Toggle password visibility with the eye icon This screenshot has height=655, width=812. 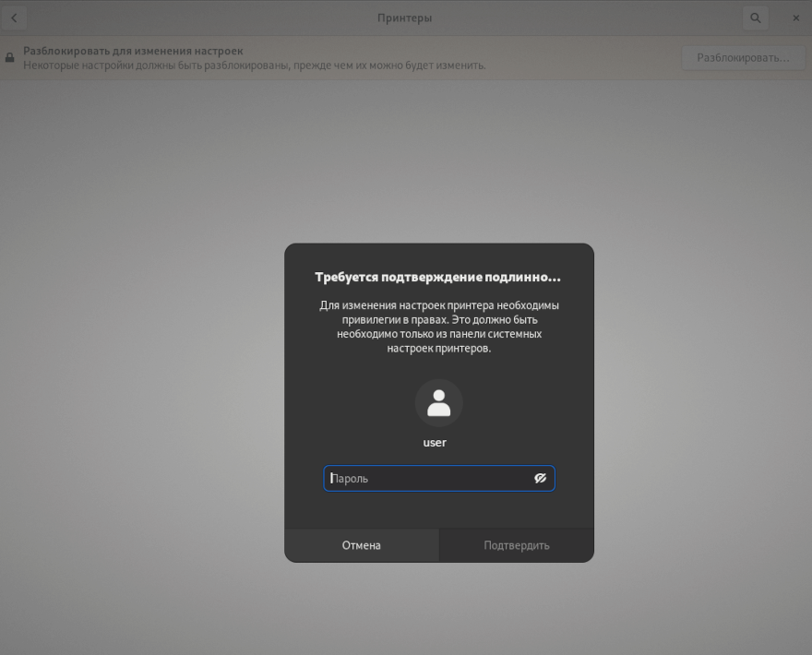pyautogui.click(x=540, y=478)
